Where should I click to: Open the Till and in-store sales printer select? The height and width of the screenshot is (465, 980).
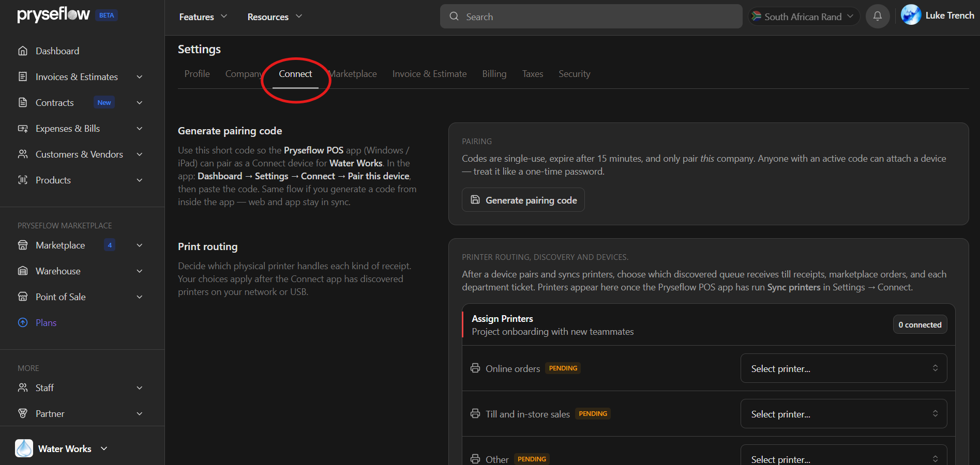click(x=843, y=414)
